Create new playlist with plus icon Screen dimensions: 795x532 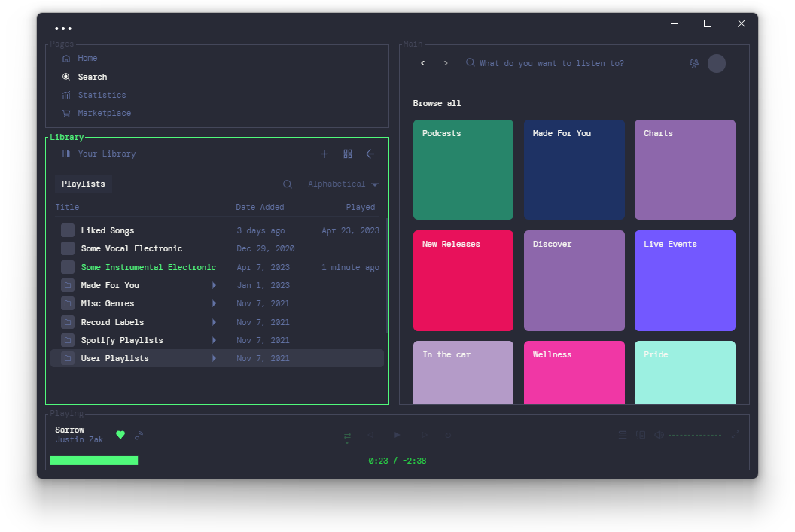[324, 154]
